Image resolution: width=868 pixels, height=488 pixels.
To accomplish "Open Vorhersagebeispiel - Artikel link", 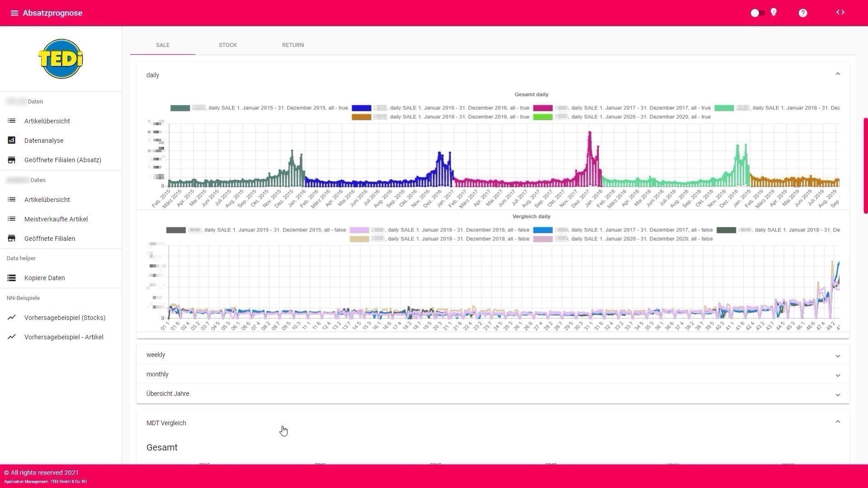I will [64, 337].
